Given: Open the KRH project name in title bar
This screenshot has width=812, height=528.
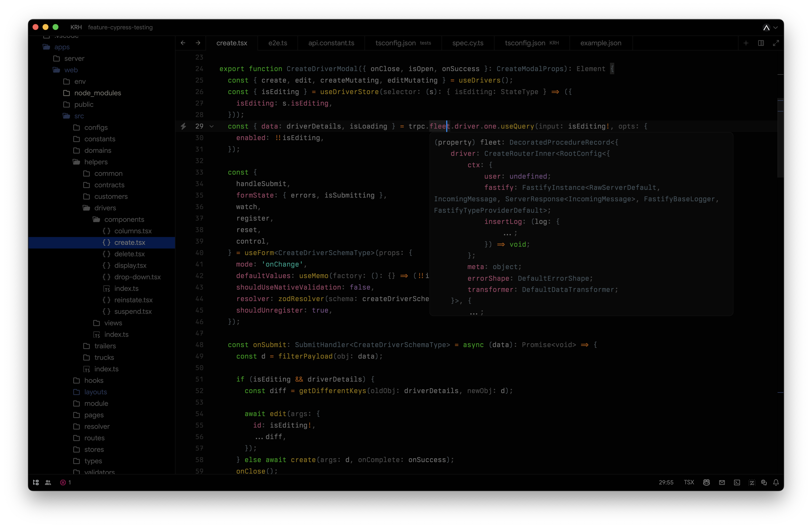Looking at the screenshot, I should pos(76,27).
